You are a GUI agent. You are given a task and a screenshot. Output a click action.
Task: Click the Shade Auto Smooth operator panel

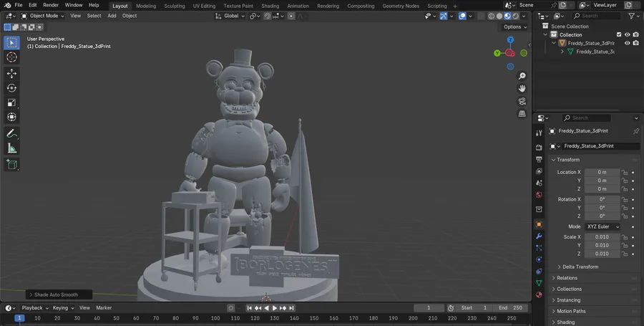[59, 294]
